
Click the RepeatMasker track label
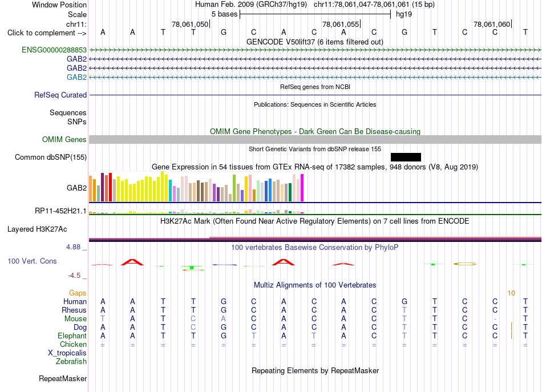(63, 378)
